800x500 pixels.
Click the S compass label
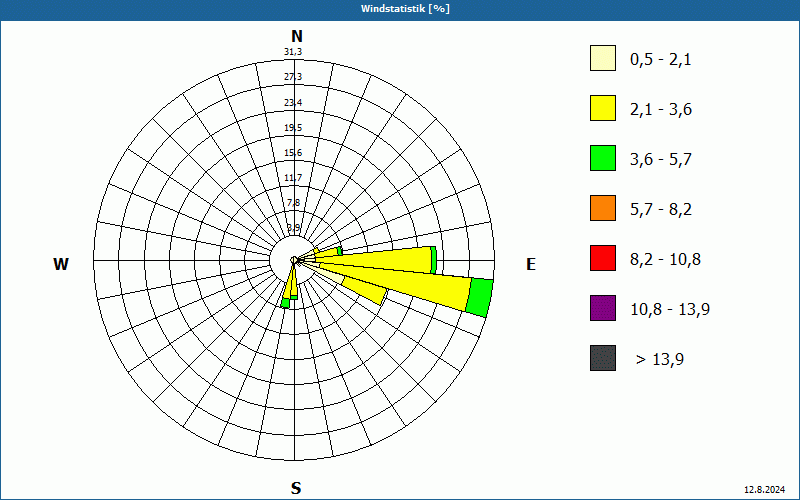point(296,488)
